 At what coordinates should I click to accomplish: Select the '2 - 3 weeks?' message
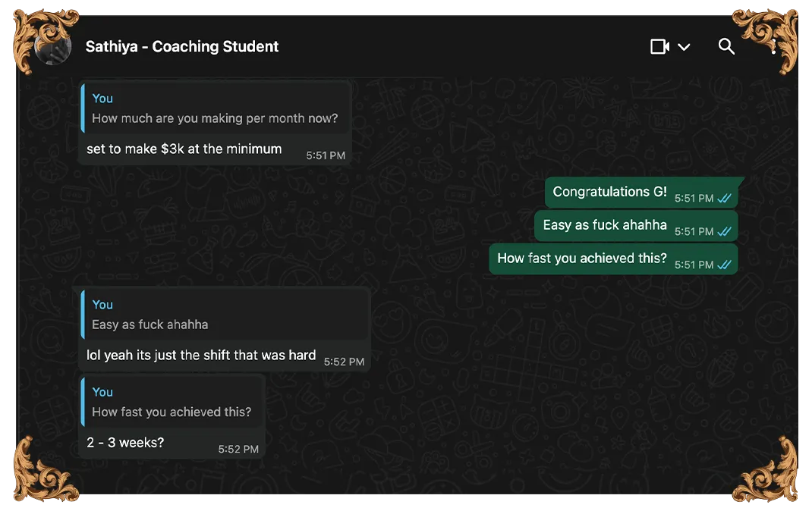pos(124,443)
